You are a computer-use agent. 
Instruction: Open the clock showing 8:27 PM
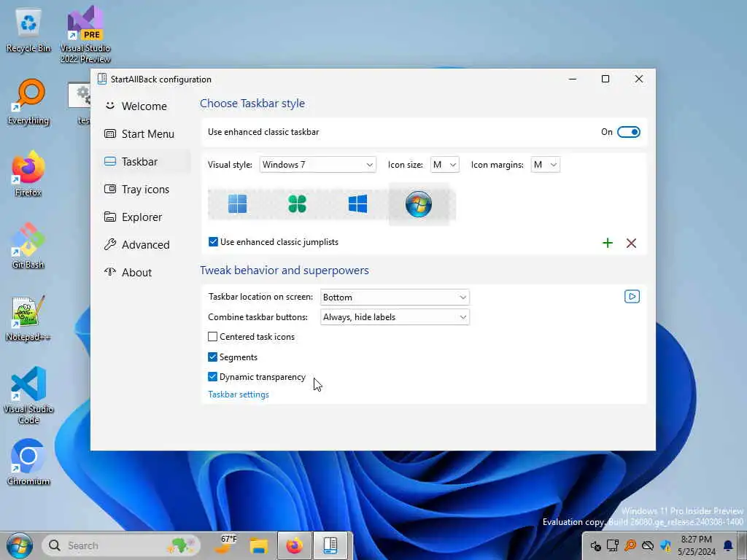[697, 545]
